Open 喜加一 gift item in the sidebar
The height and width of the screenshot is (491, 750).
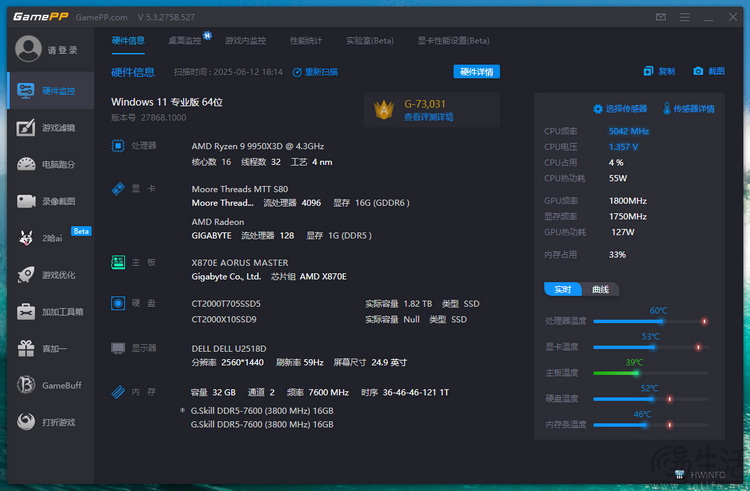pyautogui.click(x=51, y=349)
